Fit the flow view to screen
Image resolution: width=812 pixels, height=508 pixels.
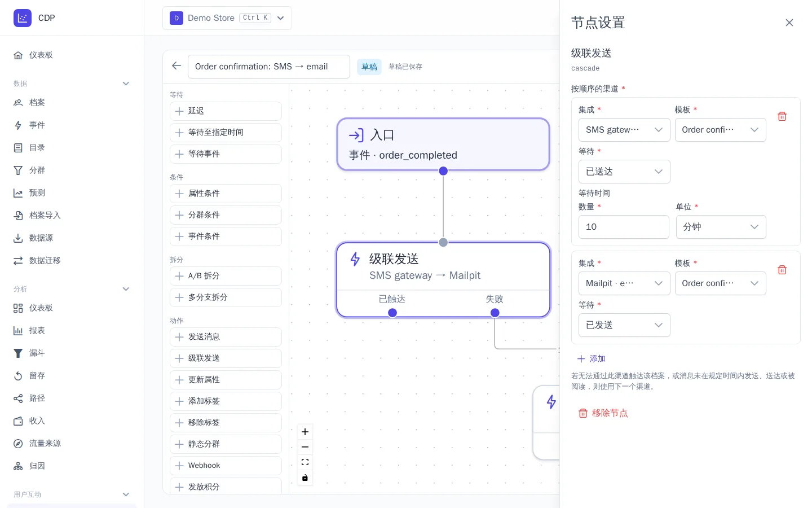(x=305, y=462)
